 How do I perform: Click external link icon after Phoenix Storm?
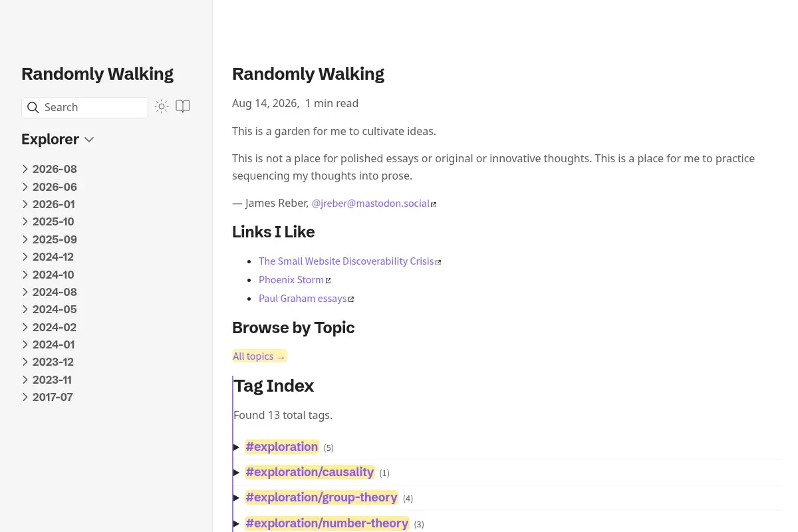pyautogui.click(x=328, y=281)
